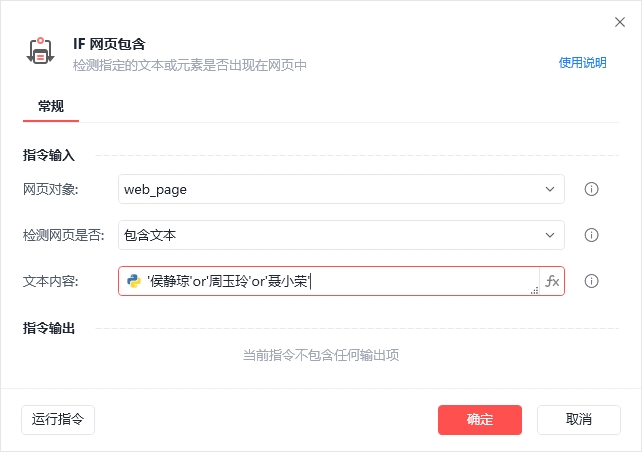Viewport: 642px width, 452px height.
Task: Click the 运行指令 button
Action: coord(58,420)
